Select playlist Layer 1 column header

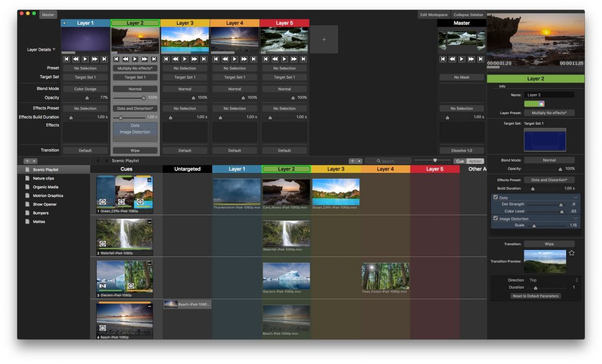point(237,169)
